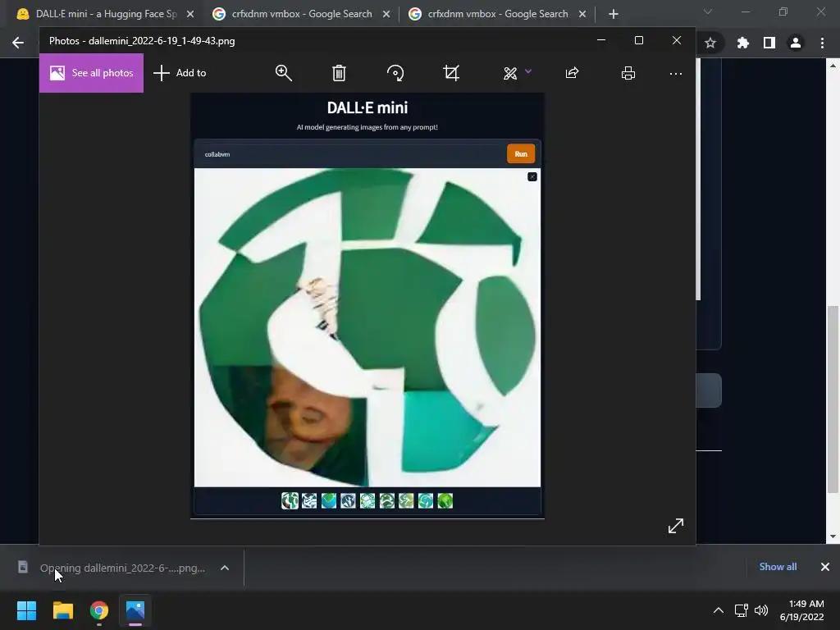
Task: Minimize the Photos window
Action: pos(601,41)
